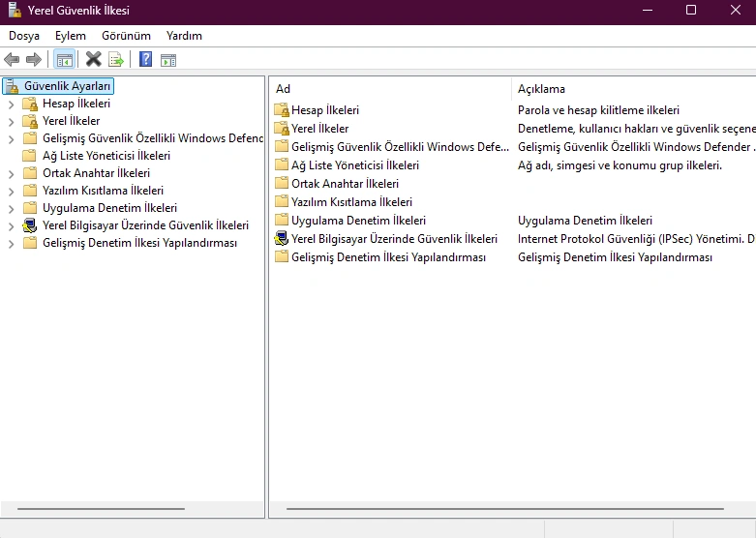
Task: Select Hesap İlkeleri in the right list
Action: 324,110
